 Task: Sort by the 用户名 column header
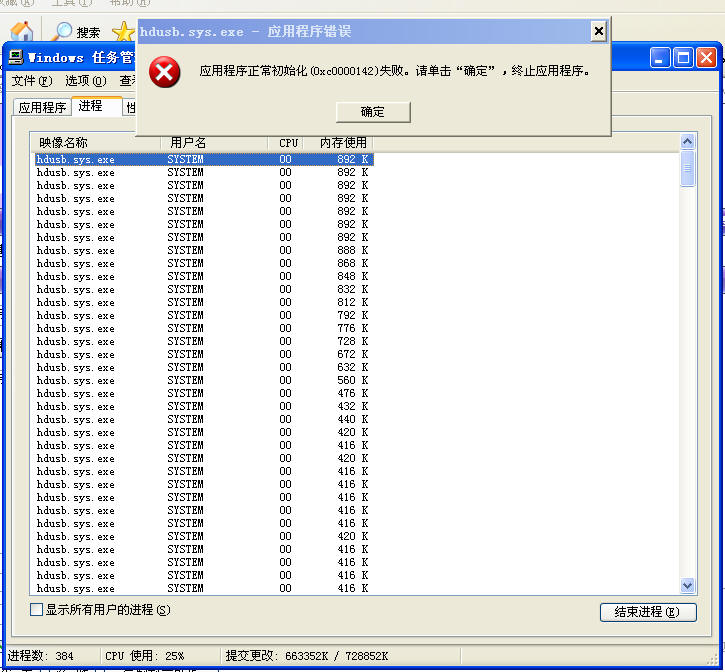214,142
